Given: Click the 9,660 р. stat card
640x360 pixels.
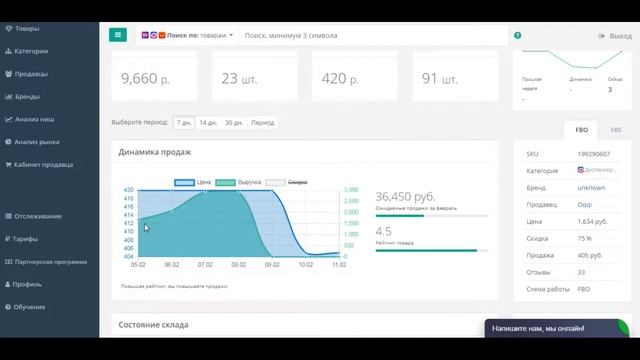Looking at the screenshot, I should click(154, 76).
